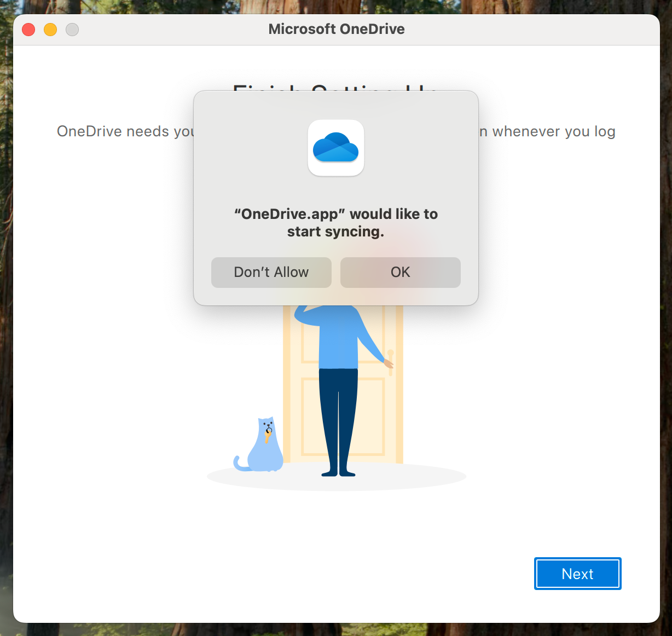Image resolution: width=672 pixels, height=636 pixels.
Task: Click the "OneDrive needs you" description text
Action: click(125, 131)
